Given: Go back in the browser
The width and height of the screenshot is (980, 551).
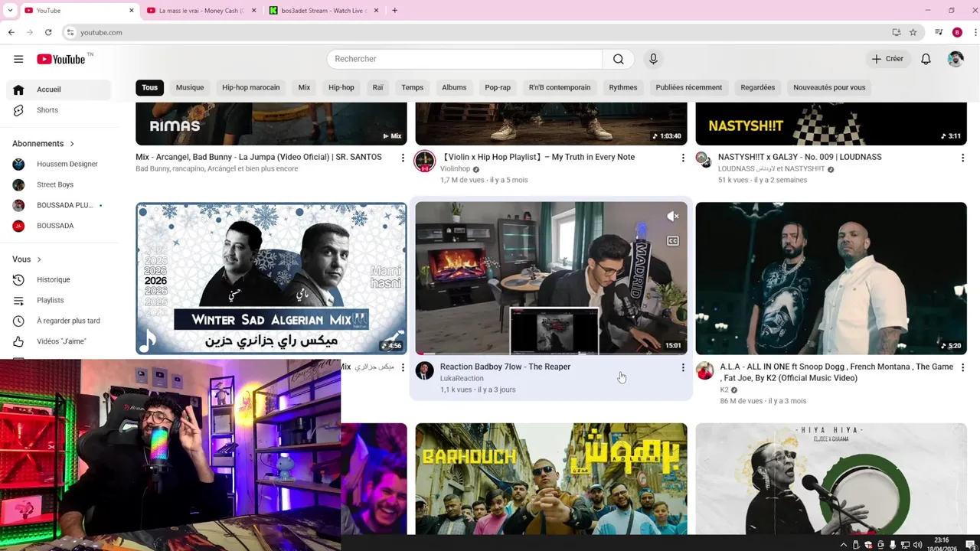Looking at the screenshot, I should pyautogui.click(x=11, y=32).
